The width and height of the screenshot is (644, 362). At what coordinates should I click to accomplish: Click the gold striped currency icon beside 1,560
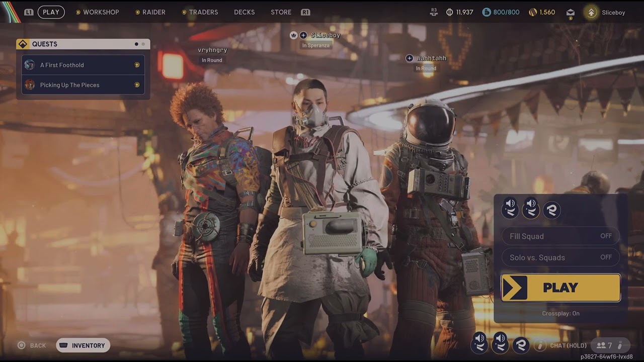[533, 12]
